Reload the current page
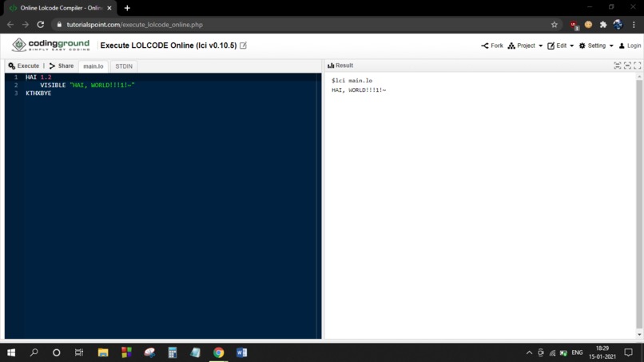644x362 pixels. coord(40,25)
